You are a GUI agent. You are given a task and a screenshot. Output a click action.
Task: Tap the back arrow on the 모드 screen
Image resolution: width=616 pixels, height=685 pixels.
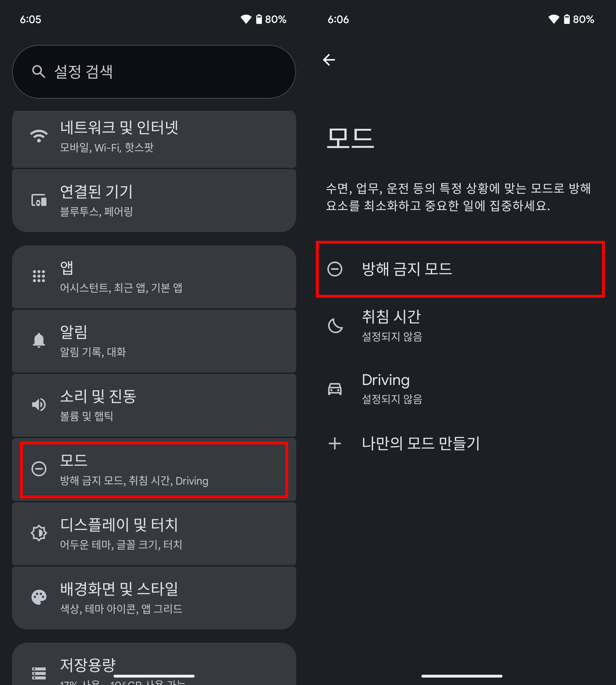click(329, 60)
